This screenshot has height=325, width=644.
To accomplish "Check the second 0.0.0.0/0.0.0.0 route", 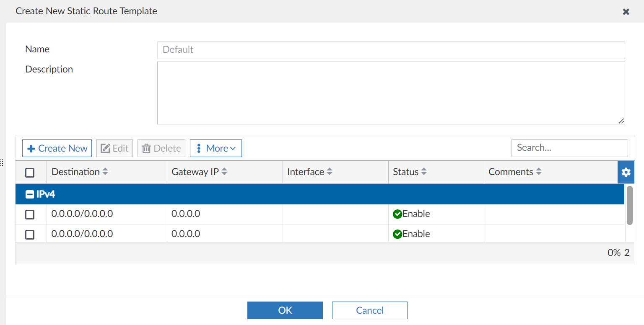I will pyautogui.click(x=29, y=235).
